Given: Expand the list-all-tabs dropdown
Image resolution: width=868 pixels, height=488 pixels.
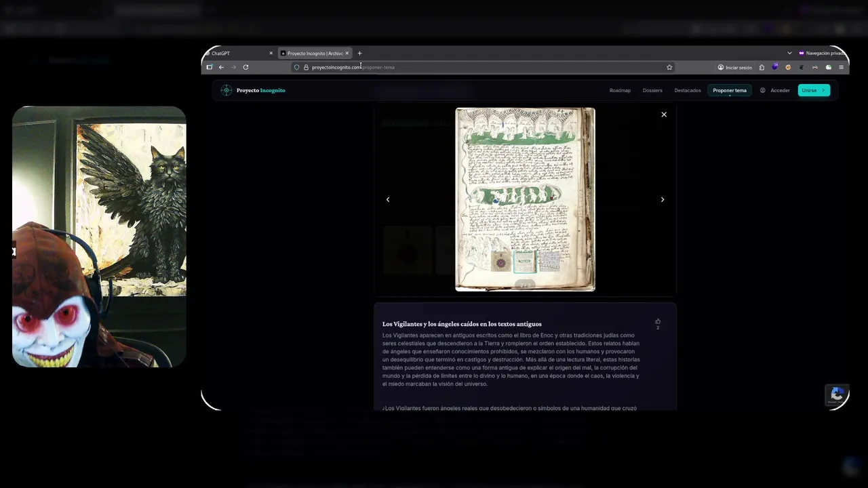Looking at the screenshot, I should 789,53.
